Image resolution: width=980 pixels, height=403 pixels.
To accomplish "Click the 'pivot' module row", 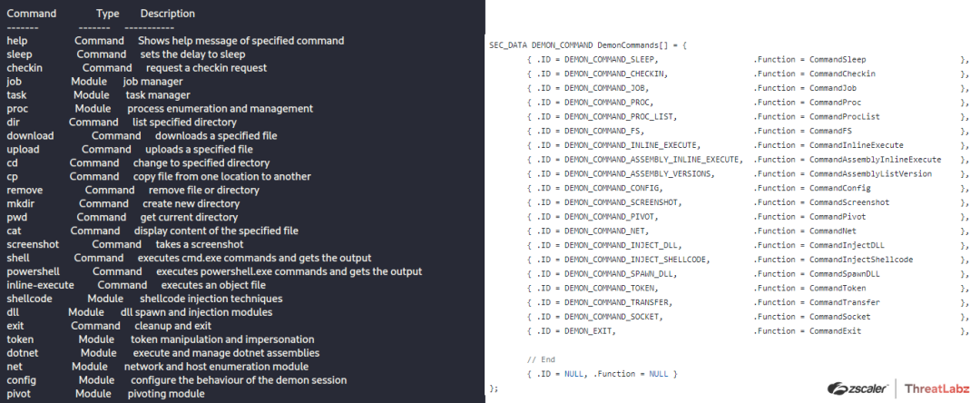I will 19,394.
